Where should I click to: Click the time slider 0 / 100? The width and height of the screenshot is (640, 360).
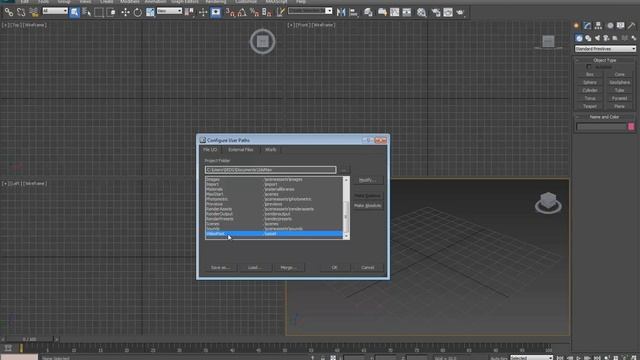click(x=29, y=339)
